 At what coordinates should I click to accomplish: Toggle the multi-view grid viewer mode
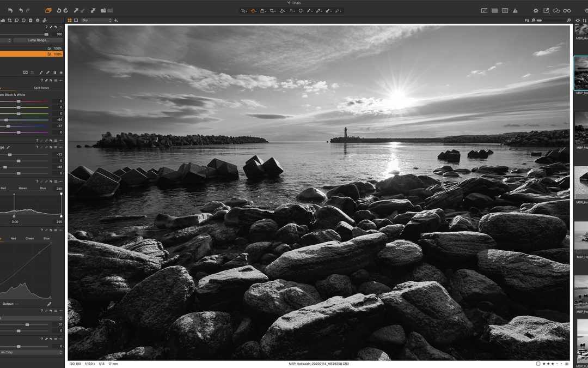(70, 20)
